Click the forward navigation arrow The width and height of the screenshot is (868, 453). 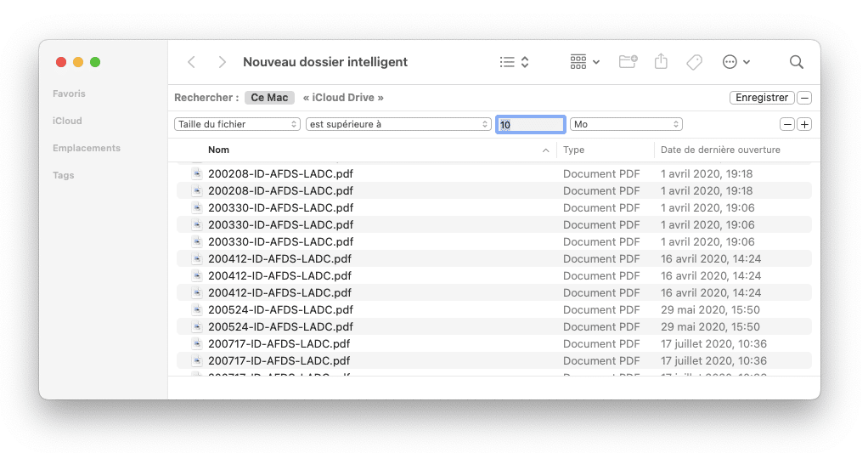coord(222,62)
